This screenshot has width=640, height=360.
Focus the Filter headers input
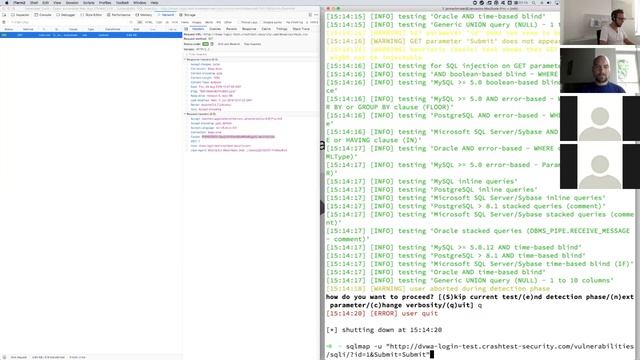pos(251,54)
